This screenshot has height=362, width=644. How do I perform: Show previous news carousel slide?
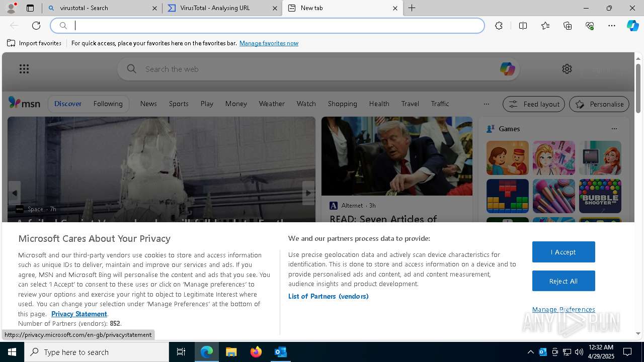point(14,193)
